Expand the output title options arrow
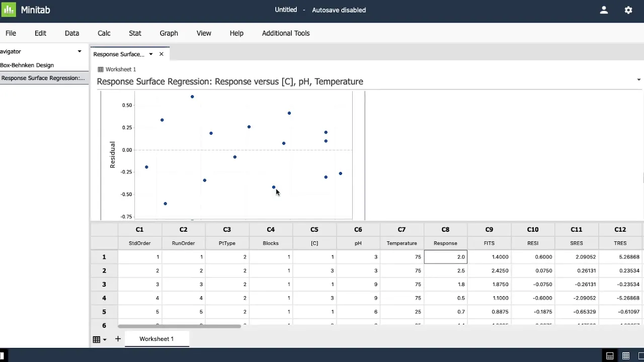 pyautogui.click(x=638, y=80)
